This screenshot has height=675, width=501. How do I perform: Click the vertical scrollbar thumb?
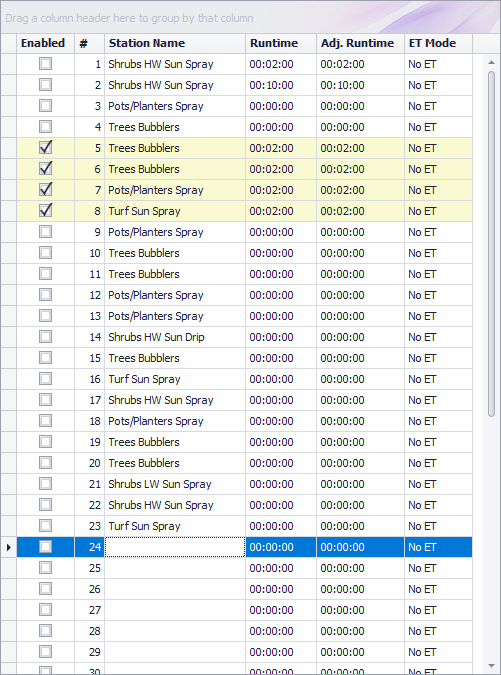[491, 244]
